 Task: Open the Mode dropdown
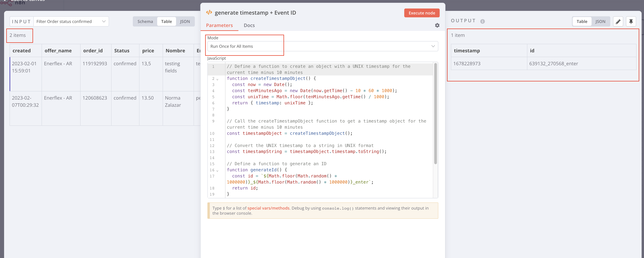(323, 46)
